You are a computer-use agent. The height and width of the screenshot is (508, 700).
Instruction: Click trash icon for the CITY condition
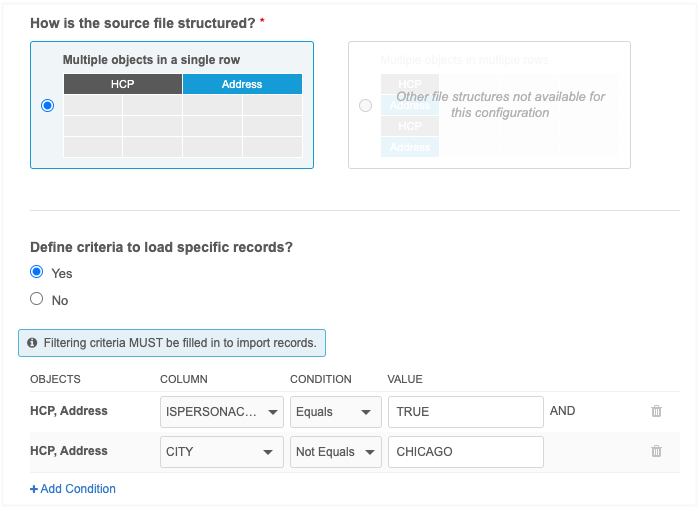(x=656, y=451)
